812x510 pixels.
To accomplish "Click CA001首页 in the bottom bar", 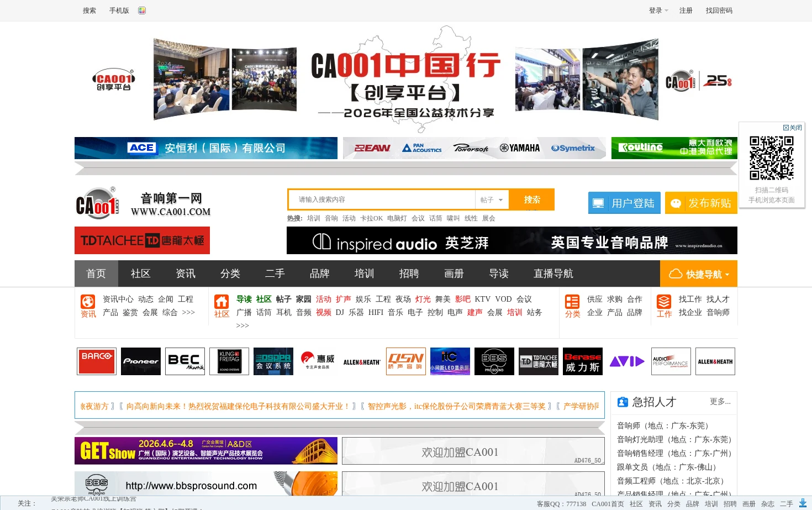I will pos(608,504).
